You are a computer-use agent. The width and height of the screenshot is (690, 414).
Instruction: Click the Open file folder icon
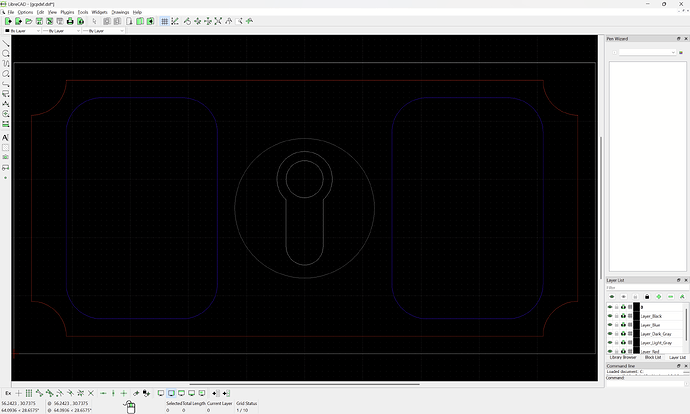(29, 21)
